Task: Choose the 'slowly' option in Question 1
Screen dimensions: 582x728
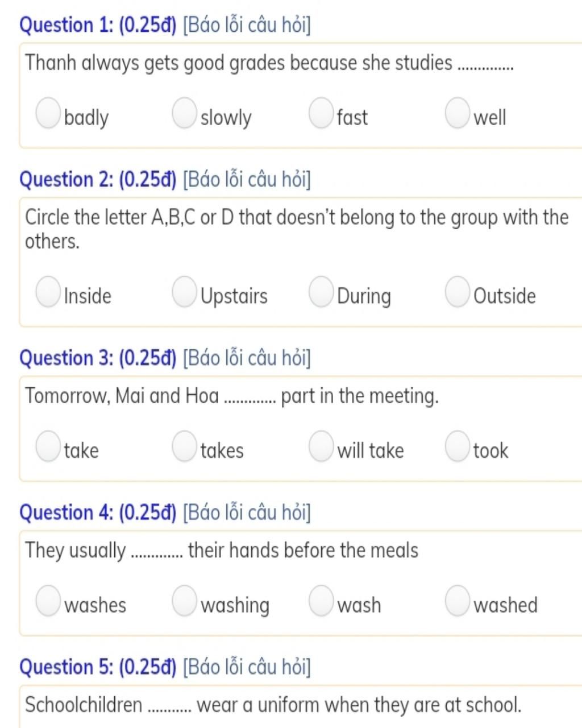Action: pos(184,113)
